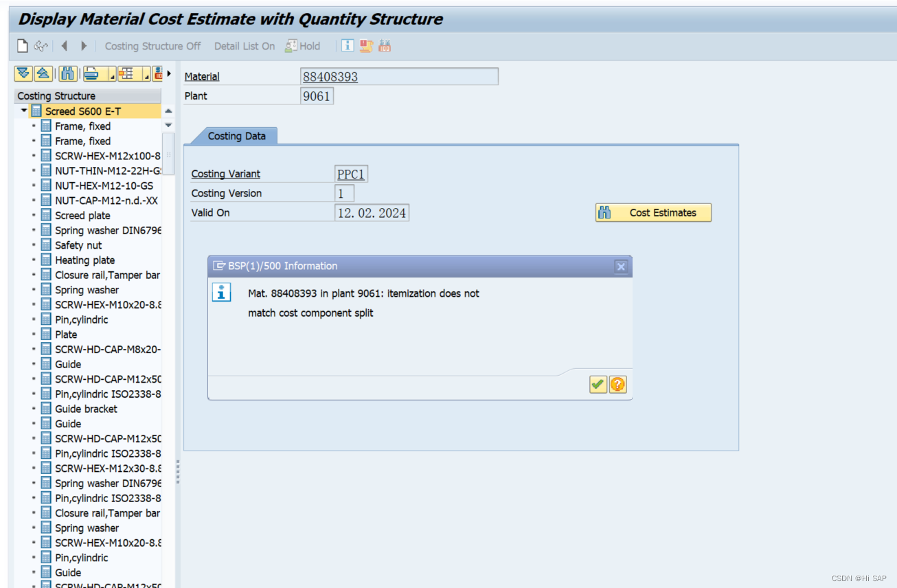Open the print button dropdown arrow

coord(111,76)
